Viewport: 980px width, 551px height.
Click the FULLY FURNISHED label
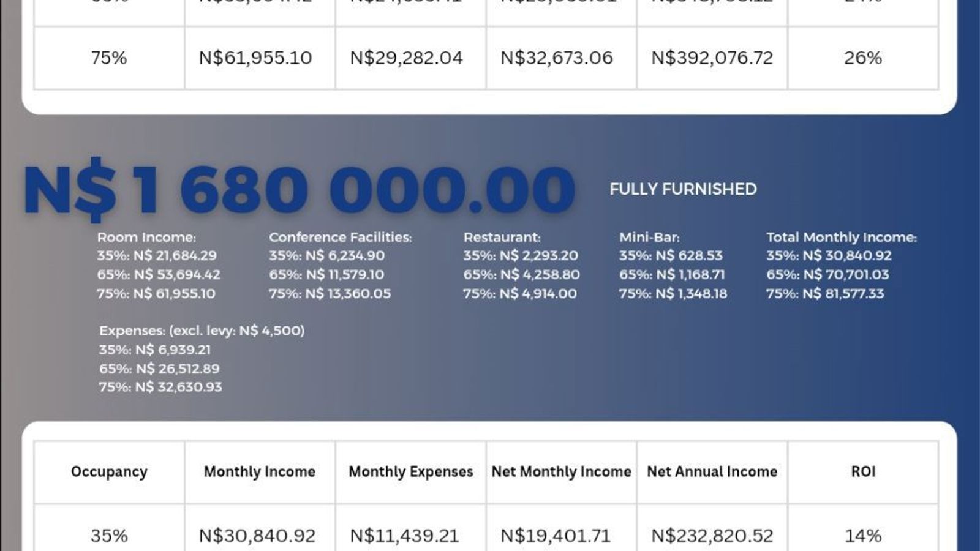[683, 189]
